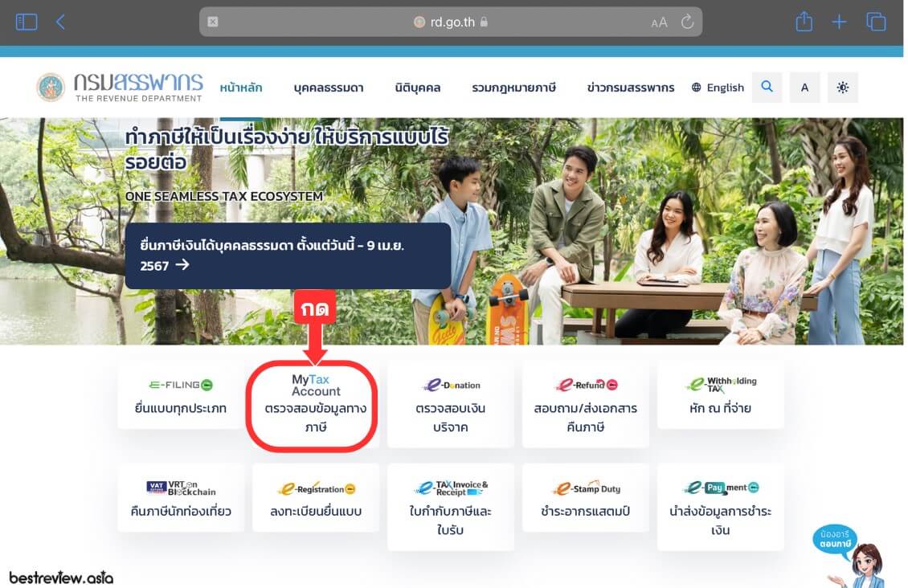The height and width of the screenshot is (588, 908).
Task: Open the site search magnifier
Action: 767,88
